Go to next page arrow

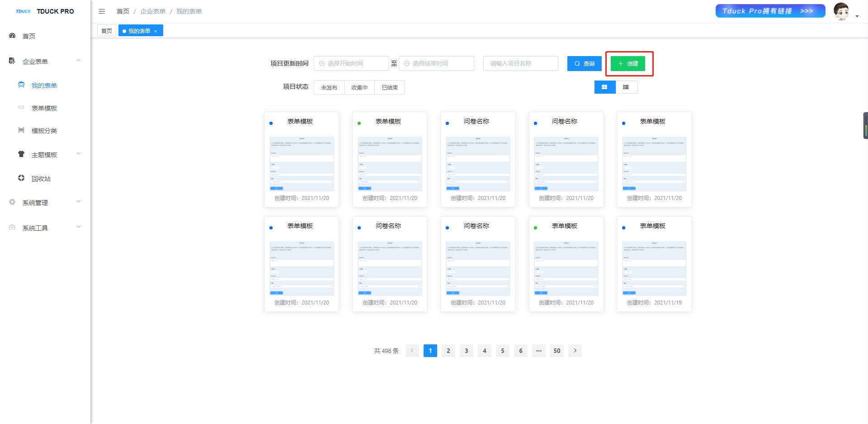point(575,351)
